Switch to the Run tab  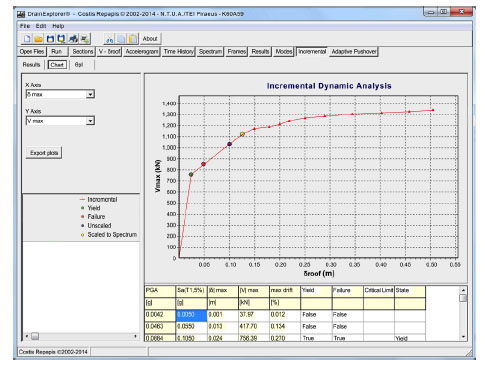[57, 51]
